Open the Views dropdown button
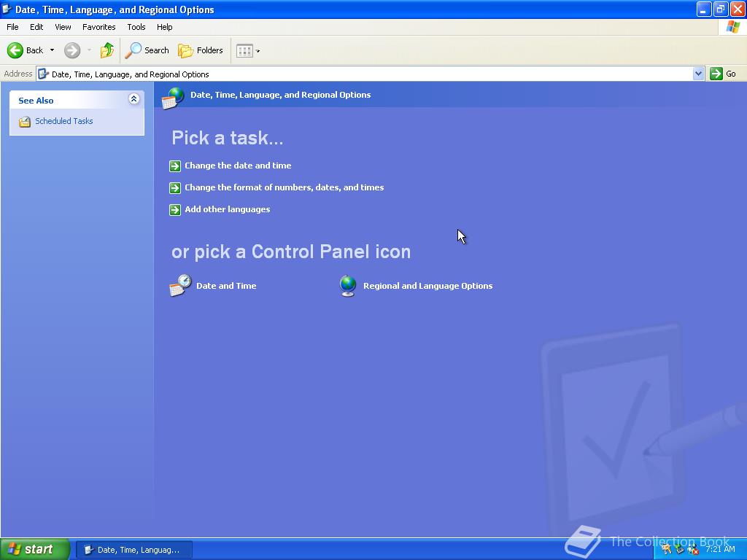 tap(248, 50)
